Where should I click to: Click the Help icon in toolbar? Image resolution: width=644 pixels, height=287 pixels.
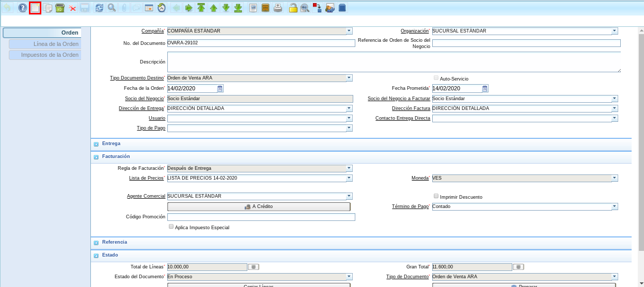pyautogui.click(x=23, y=8)
